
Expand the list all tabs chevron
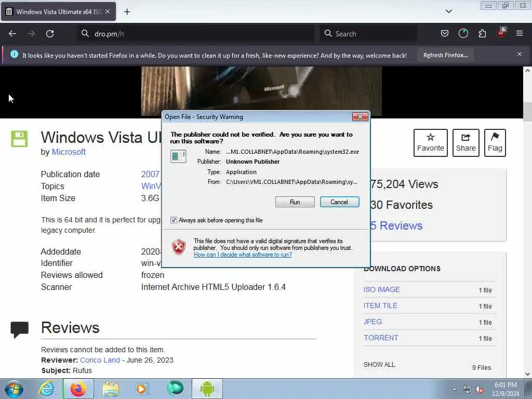pyautogui.click(x=448, y=11)
